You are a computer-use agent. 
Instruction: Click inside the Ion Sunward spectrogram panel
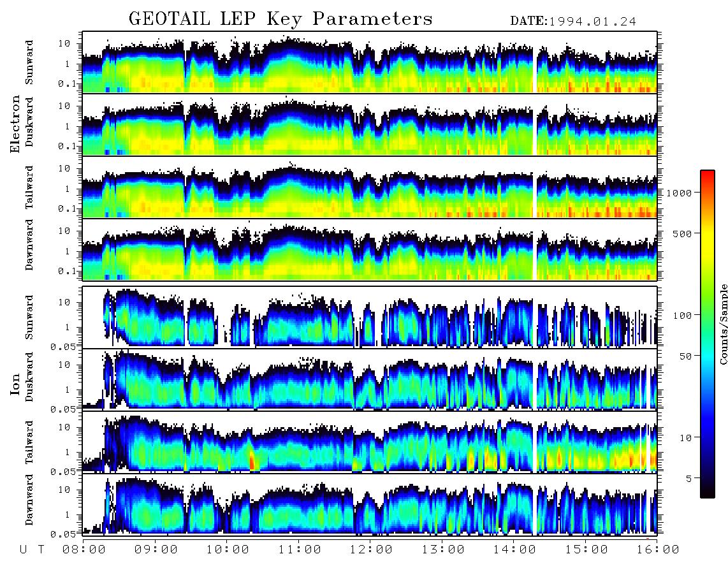click(x=370, y=317)
